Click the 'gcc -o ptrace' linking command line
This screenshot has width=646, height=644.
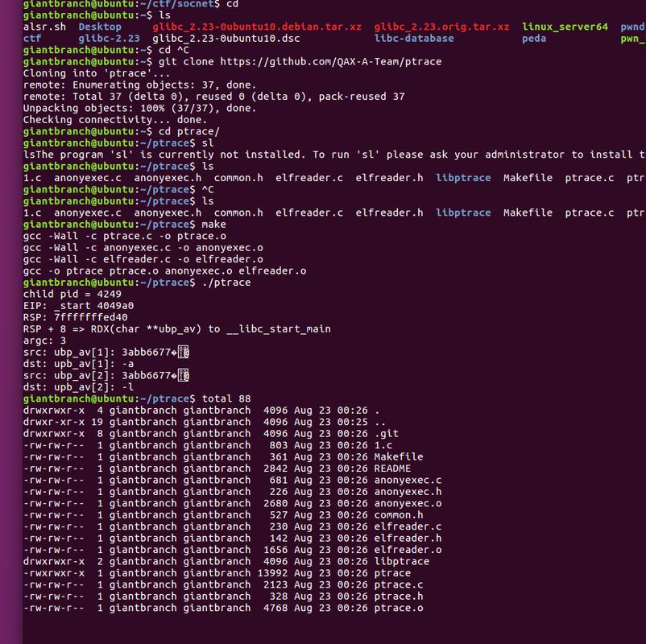coord(164,271)
